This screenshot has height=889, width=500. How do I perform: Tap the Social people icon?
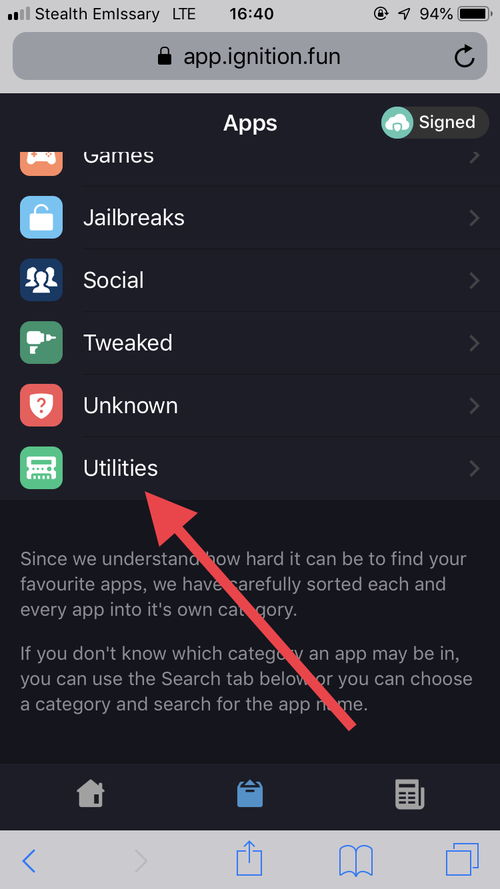41,280
